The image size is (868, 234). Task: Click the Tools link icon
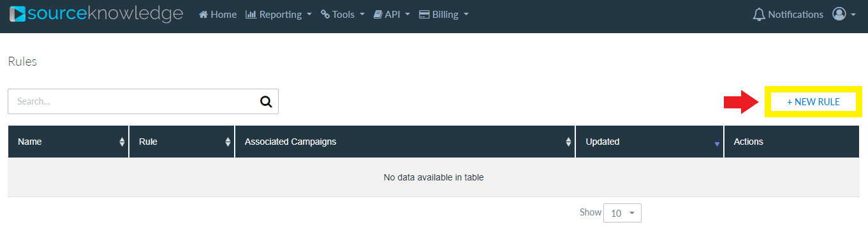point(325,14)
